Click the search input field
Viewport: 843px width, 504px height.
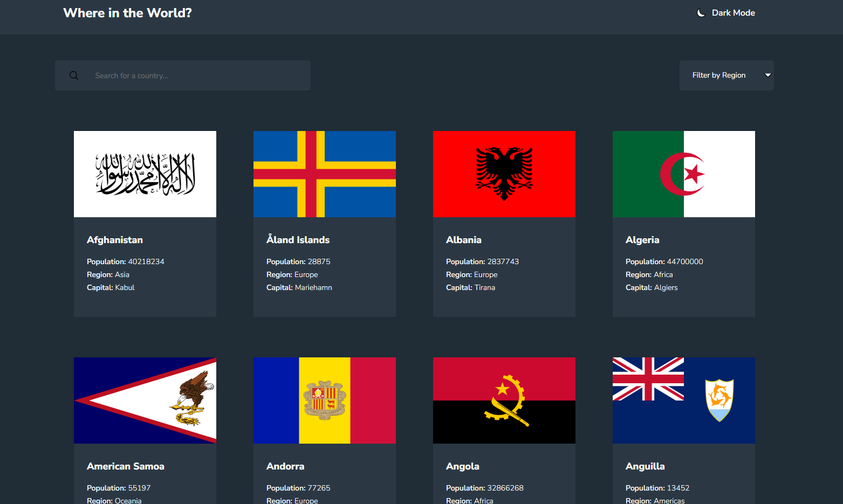[183, 75]
